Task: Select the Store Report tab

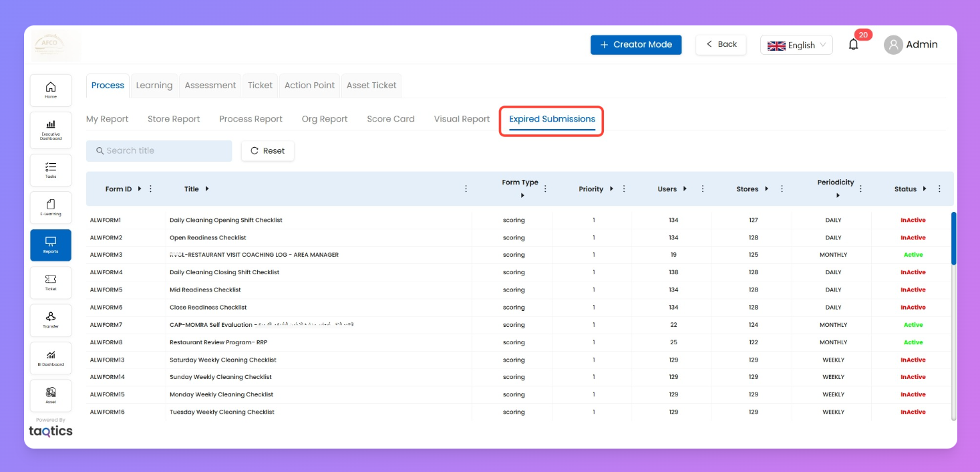Action: [174, 119]
